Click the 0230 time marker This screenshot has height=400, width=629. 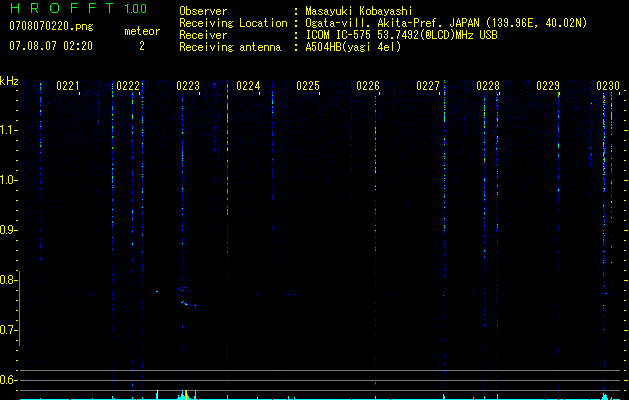pyautogui.click(x=608, y=86)
